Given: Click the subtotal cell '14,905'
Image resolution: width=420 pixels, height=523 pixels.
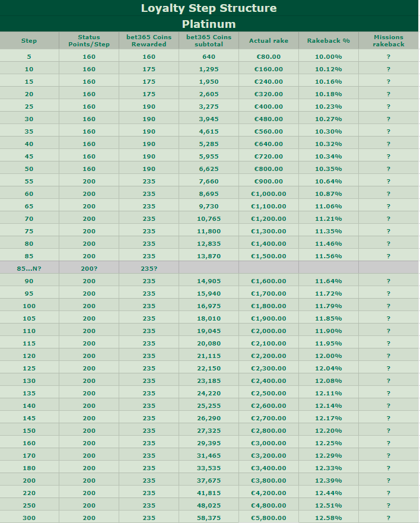Looking at the screenshot, I should tap(209, 281).
